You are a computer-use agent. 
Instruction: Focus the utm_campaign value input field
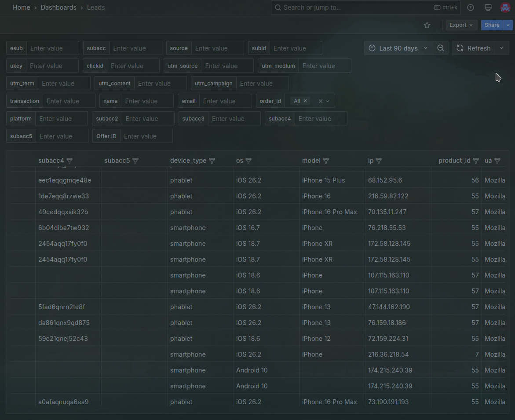(x=262, y=84)
